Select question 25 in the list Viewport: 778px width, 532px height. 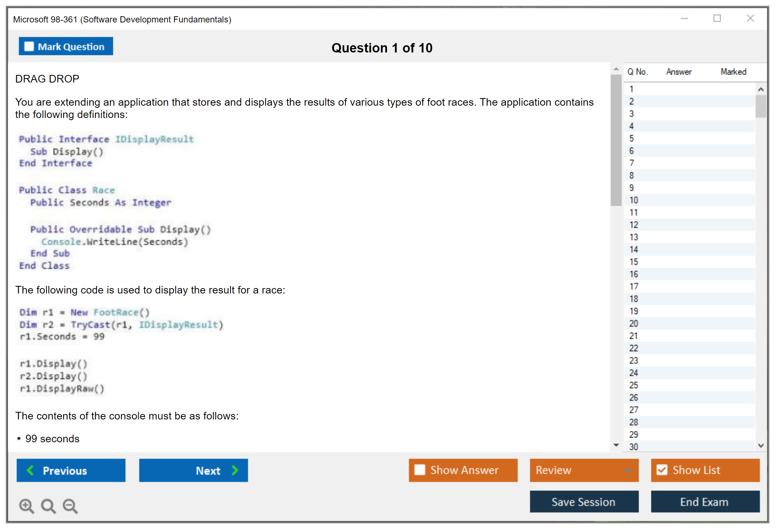pos(634,385)
